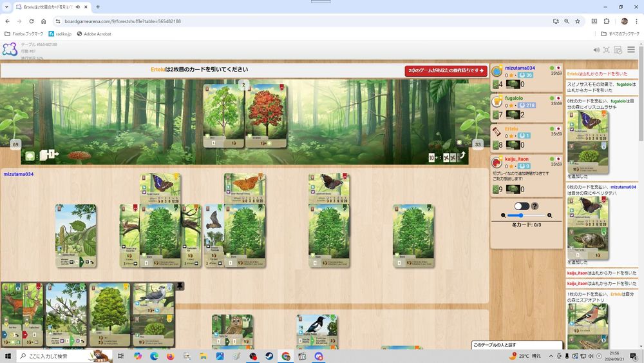Image resolution: width=644 pixels, height=363 pixels.
Task: Open a new browser tab
Action: [x=98, y=7]
